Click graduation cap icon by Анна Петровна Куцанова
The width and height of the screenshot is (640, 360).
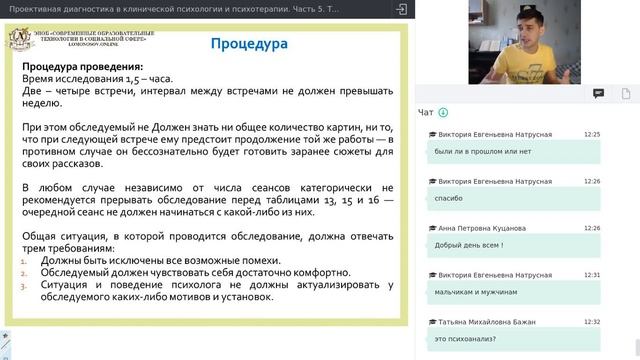433,228
